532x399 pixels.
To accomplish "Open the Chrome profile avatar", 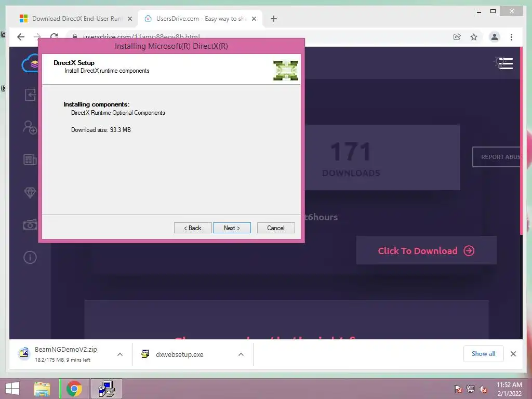I will coord(495,37).
